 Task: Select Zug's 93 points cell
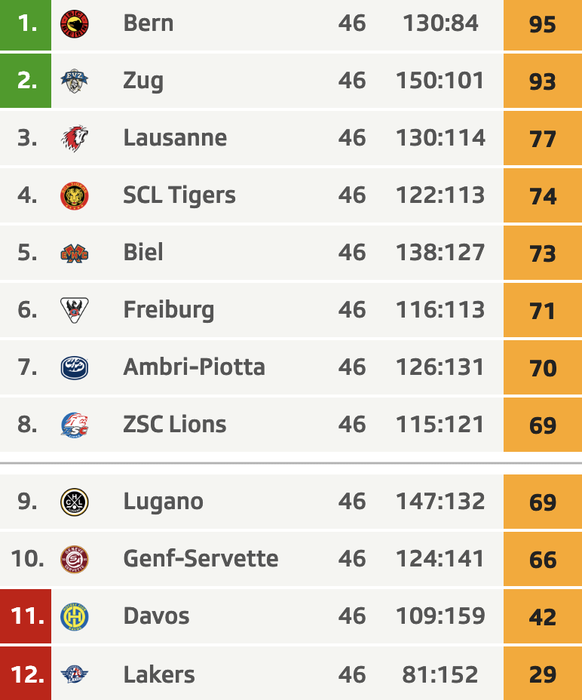pyautogui.click(x=543, y=81)
